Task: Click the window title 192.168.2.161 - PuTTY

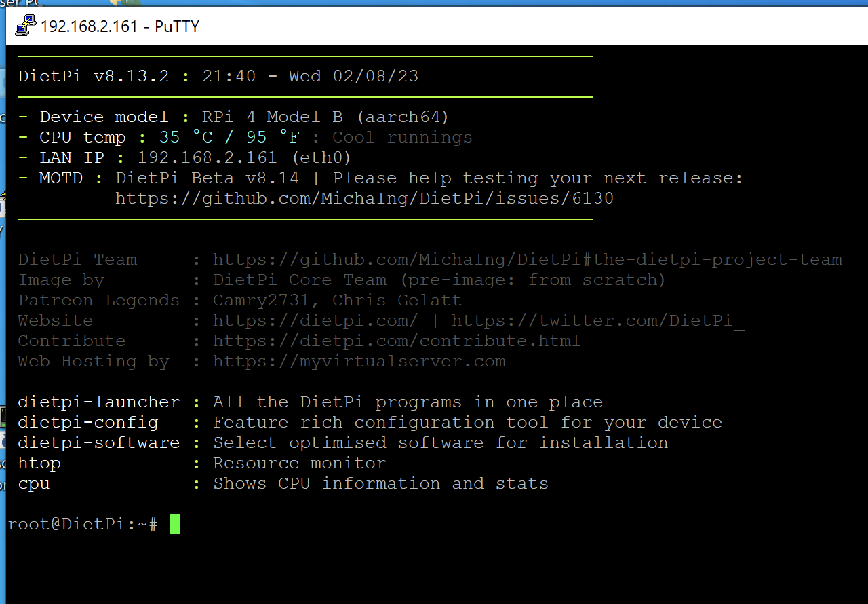Action: [x=120, y=26]
